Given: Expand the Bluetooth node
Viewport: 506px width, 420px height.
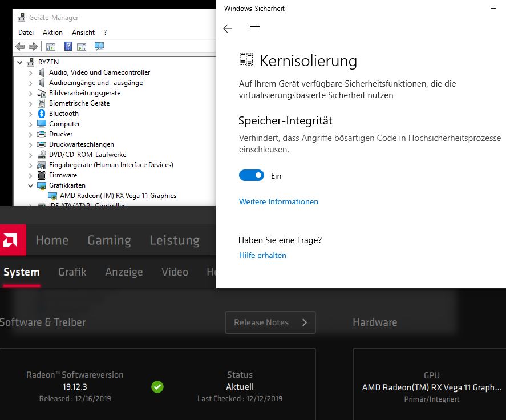Looking at the screenshot, I should 30,114.
